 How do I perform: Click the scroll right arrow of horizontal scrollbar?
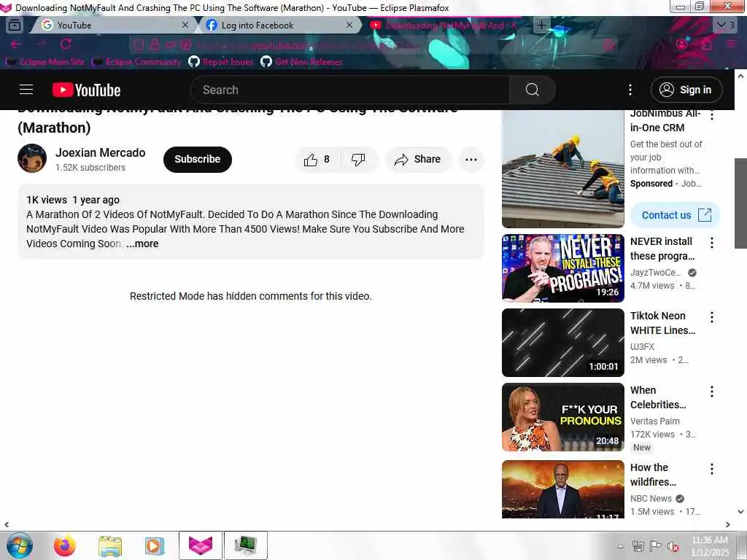click(x=727, y=524)
